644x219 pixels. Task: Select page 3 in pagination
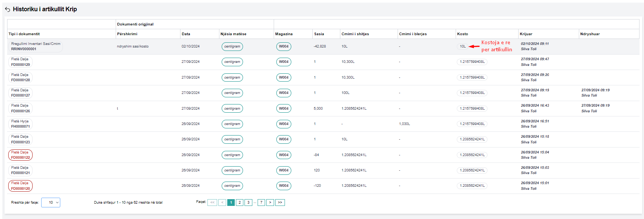tap(248, 203)
